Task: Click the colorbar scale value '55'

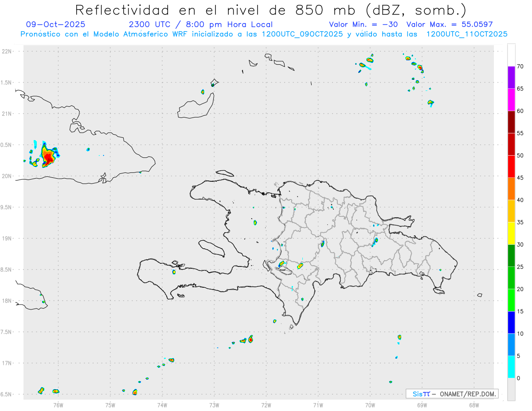Action: point(520,133)
